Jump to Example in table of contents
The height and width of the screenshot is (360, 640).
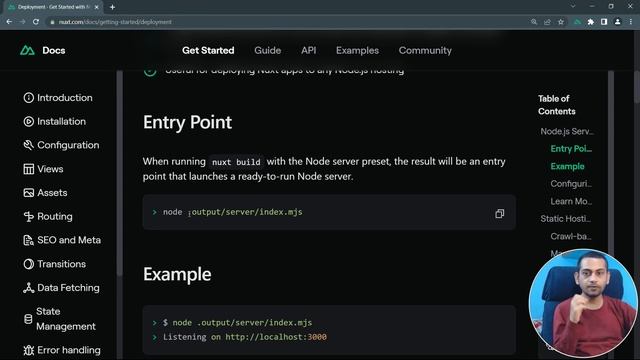[x=567, y=166]
